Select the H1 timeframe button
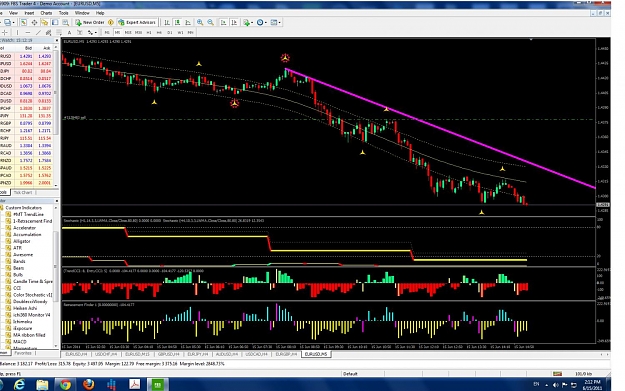This screenshot has width=625, height=391. (149, 33)
